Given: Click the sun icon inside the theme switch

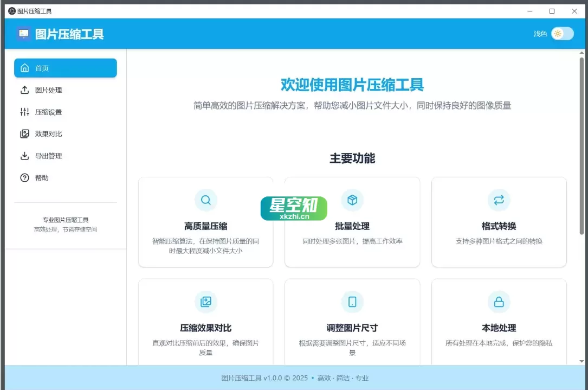Looking at the screenshot, I should pos(557,33).
